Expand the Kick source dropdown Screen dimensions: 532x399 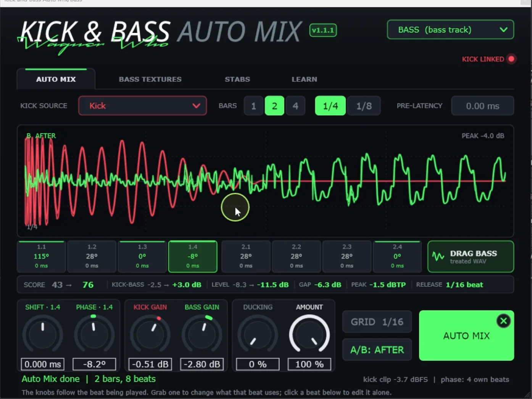[x=142, y=106]
